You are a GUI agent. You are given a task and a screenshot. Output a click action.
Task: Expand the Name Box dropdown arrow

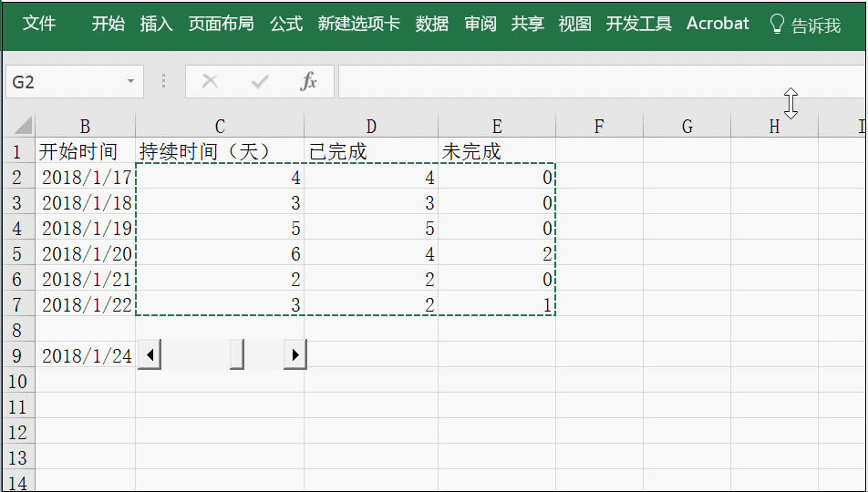130,81
